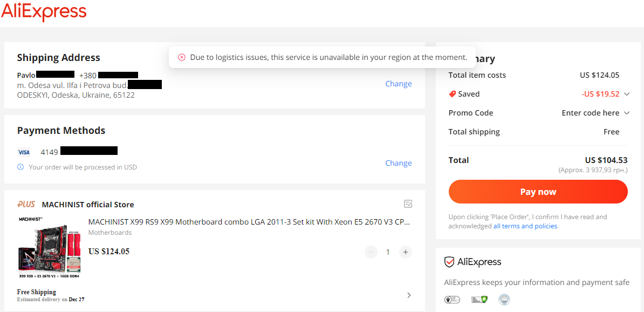The height and width of the screenshot is (312, 644).
Task: Expand the Saved discount details chevron
Action: click(626, 94)
